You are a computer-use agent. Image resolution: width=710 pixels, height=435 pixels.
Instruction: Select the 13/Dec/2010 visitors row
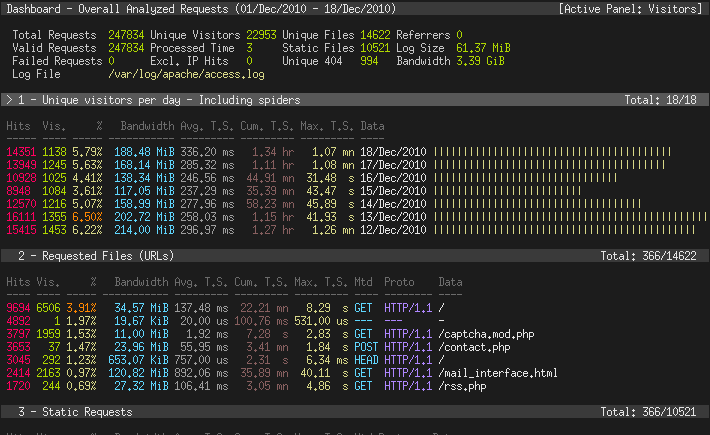355,217
